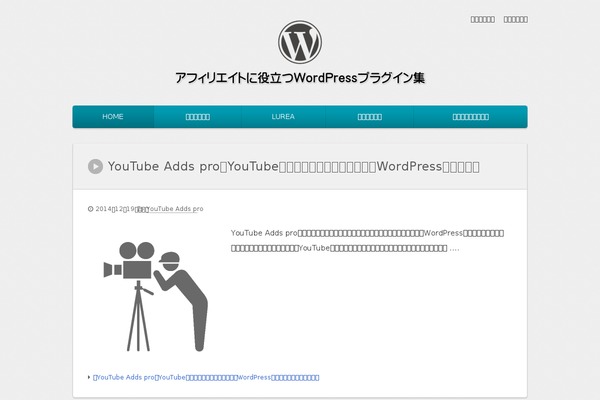
Task: Open the YouTube Adds pro post title
Action: pos(293,167)
